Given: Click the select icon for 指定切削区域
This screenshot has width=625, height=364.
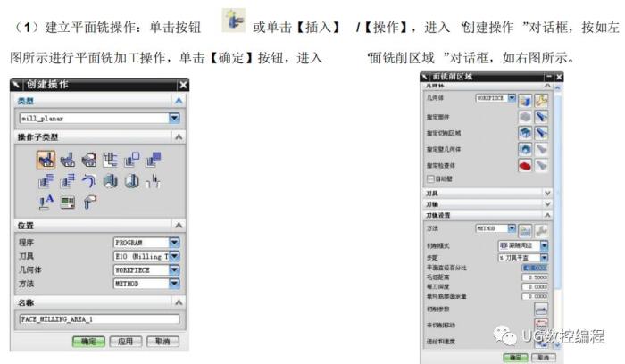Looking at the screenshot, I should 525,132.
